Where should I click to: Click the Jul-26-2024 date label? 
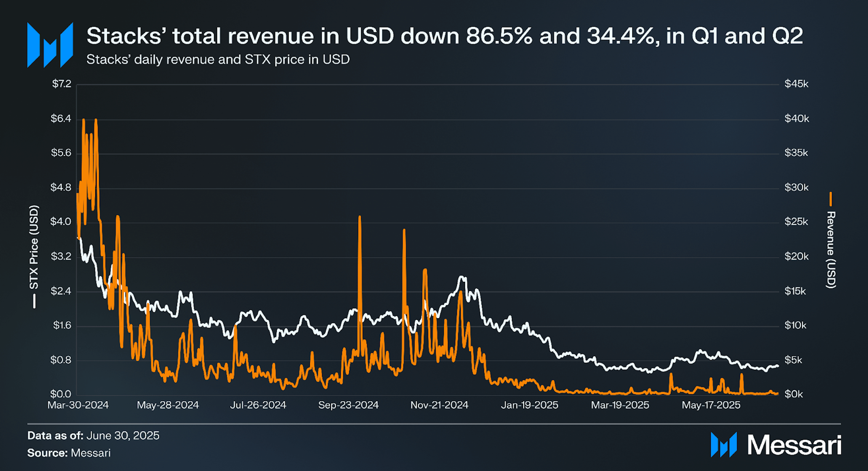(x=258, y=405)
